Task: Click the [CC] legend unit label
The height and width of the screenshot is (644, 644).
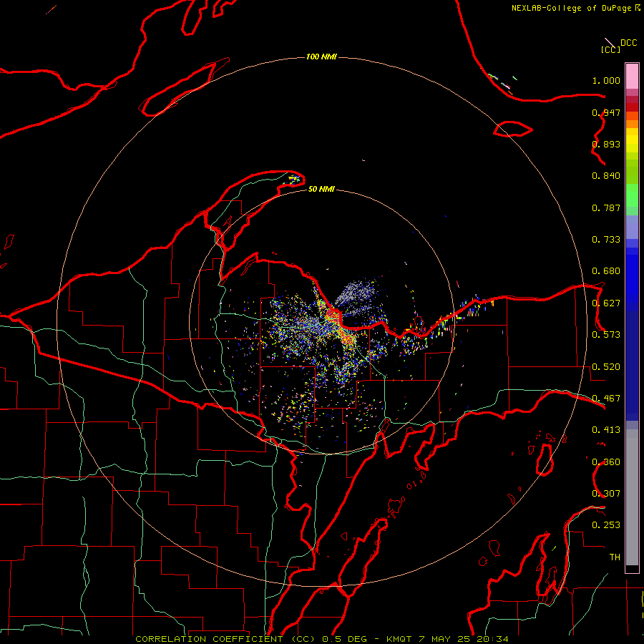Action: [610, 49]
